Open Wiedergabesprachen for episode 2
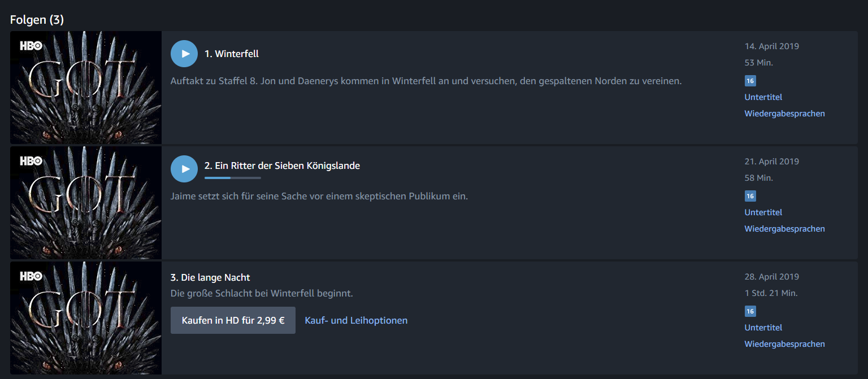This screenshot has height=379, width=868. pos(785,229)
